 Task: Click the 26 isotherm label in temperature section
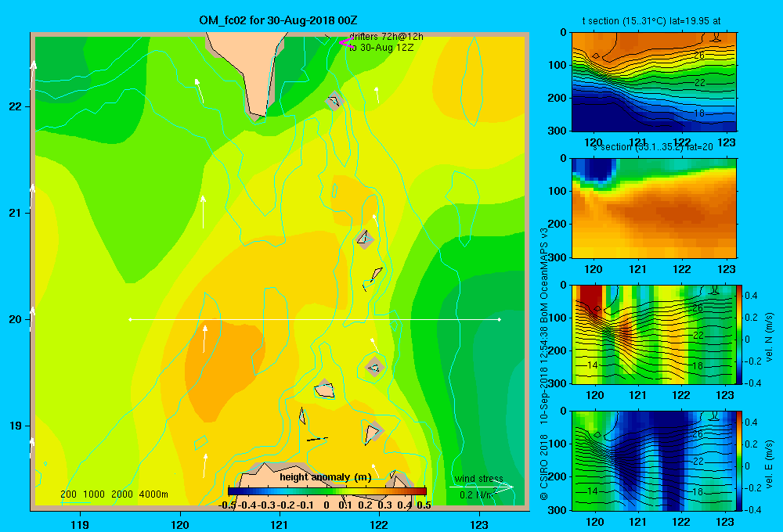pyautogui.click(x=699, y=56)
